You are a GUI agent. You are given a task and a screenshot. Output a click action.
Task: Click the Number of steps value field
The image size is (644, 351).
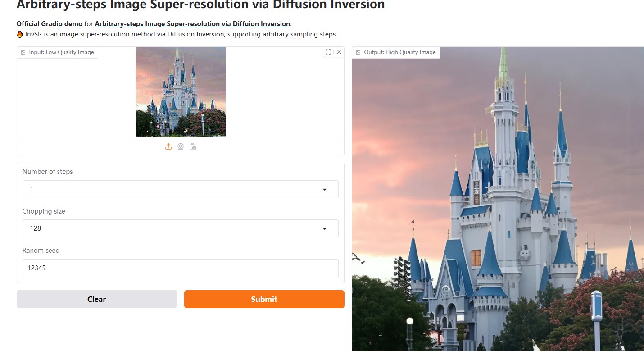click(171, 189)
